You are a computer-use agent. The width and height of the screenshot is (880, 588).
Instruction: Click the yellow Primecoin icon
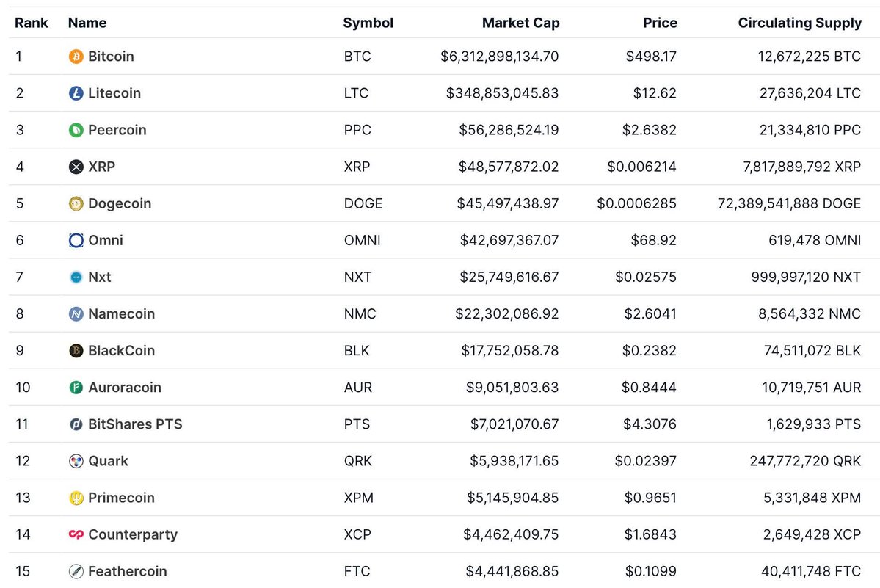click(x=76, y=498)
